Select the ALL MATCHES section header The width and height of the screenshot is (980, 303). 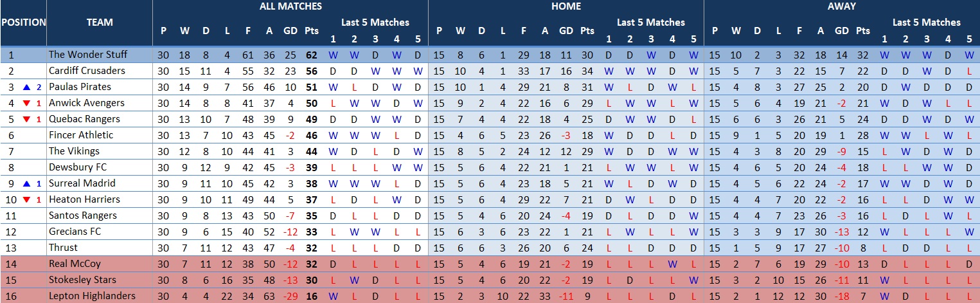290,6
